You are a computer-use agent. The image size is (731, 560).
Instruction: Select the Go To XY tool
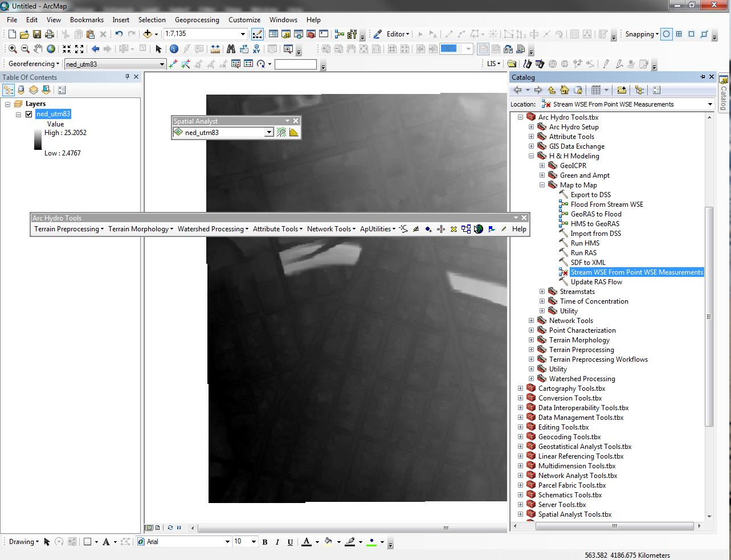click(257, 49)
